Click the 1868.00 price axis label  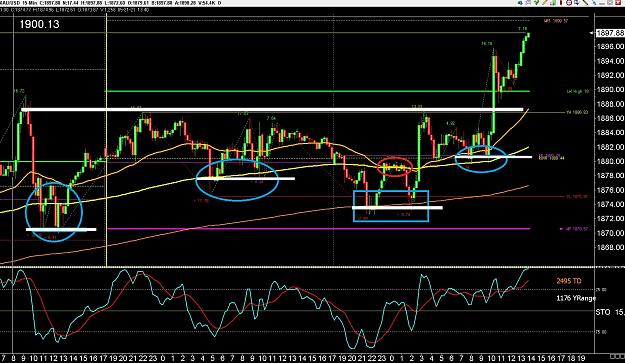[610, 247]
